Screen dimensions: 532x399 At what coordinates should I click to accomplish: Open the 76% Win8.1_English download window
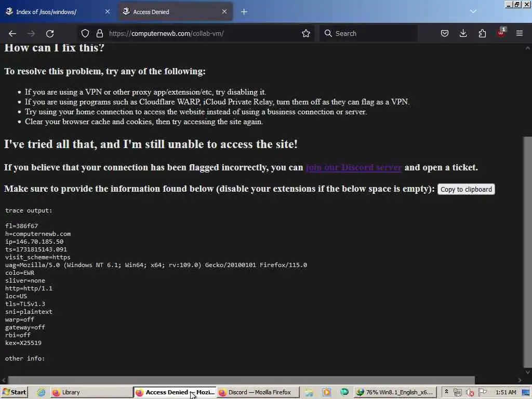click(395, 392)
